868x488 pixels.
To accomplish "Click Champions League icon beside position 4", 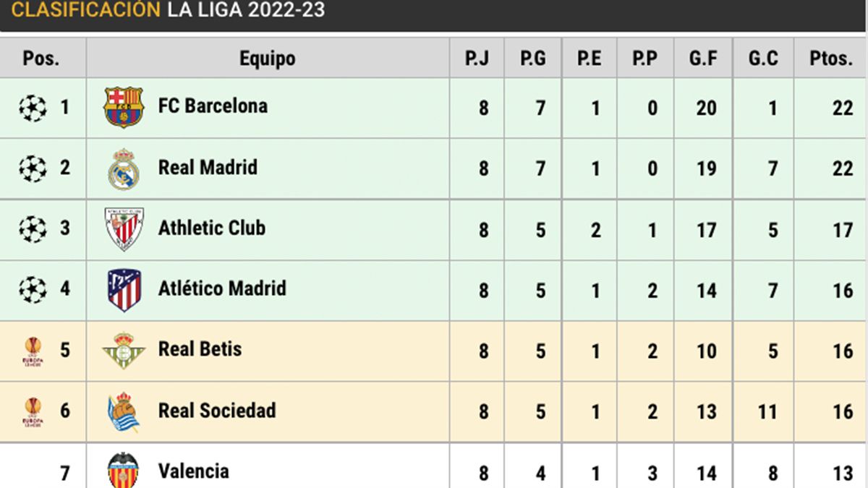I will coord(33,290).
